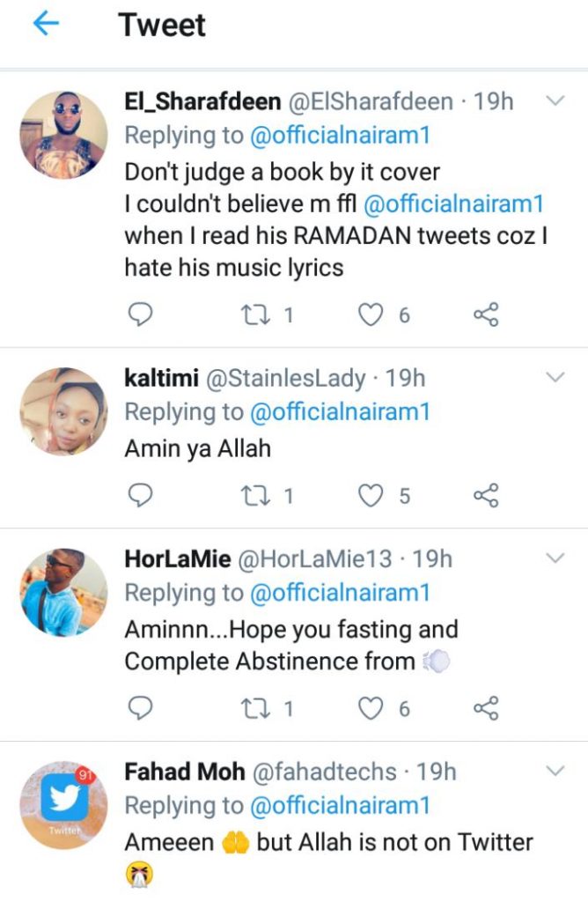Share kaltimi's tweet
The height and width of the screenshot is (902, 588).
coord(486,495)
